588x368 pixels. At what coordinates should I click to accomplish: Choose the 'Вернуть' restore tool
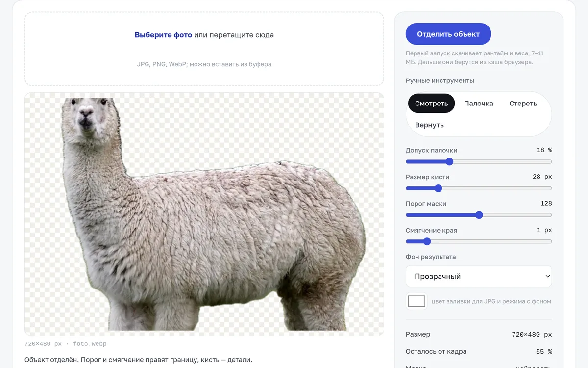click(429, 125)
